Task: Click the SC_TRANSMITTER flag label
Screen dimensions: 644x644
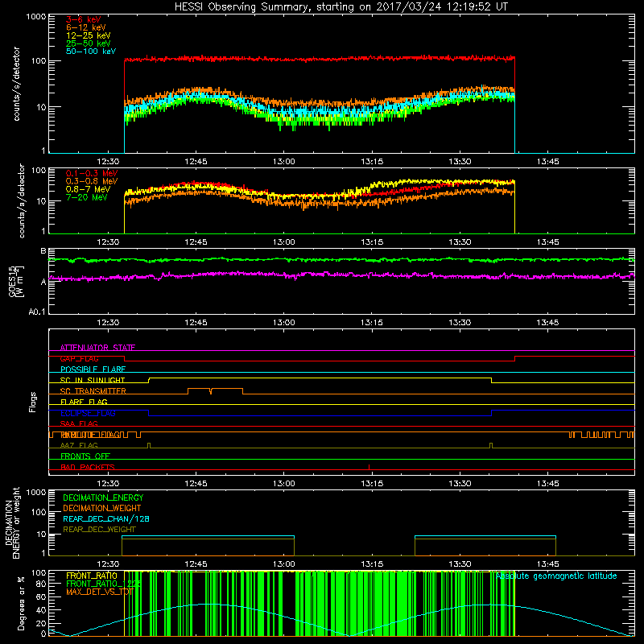Action: (93, 391)
